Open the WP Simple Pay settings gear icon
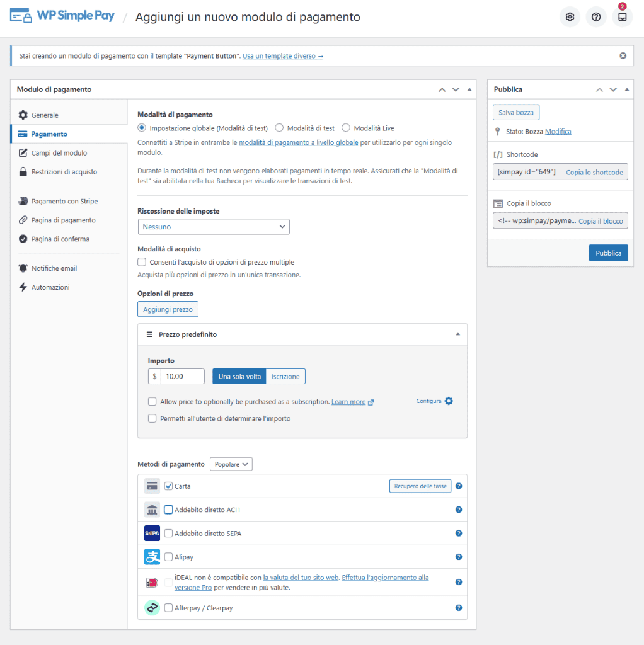Image resolution: width=644 pixels, height=645 pixels. pos(570,16)
